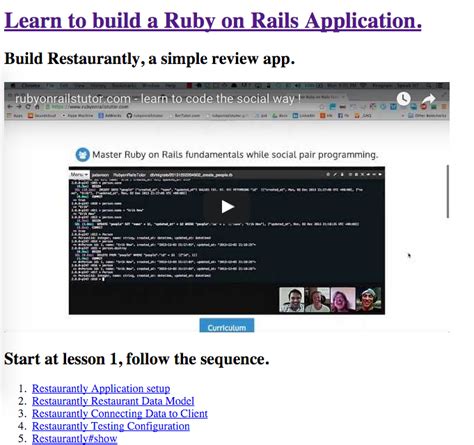Click the Watch Later clock icon on the video
474x445 pixels.
click(403, 99)
